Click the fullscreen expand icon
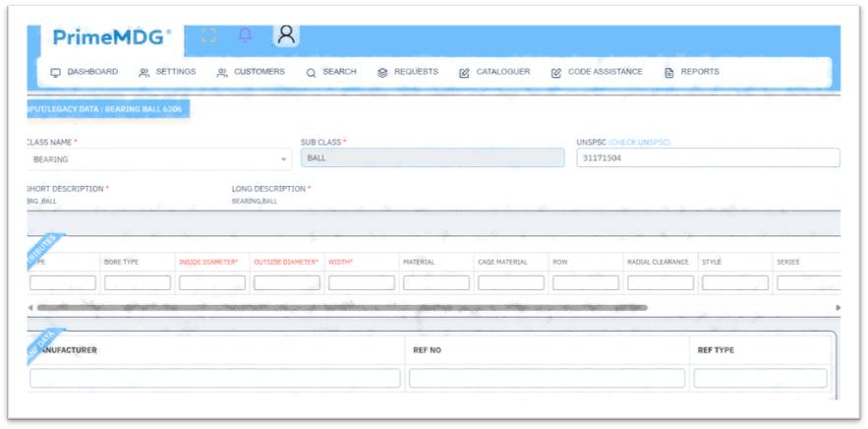The image size is (868, 429). click(x=208, y=35)
